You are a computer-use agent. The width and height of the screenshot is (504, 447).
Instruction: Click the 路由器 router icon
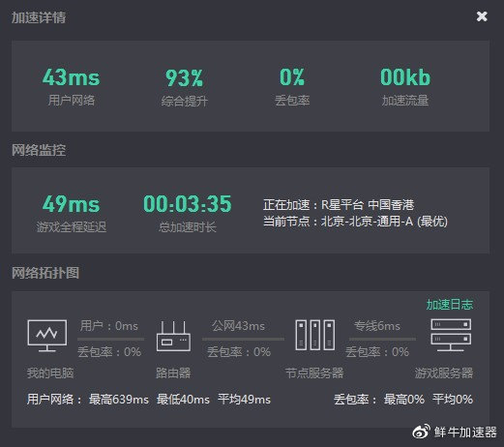[x=173, y=336]
